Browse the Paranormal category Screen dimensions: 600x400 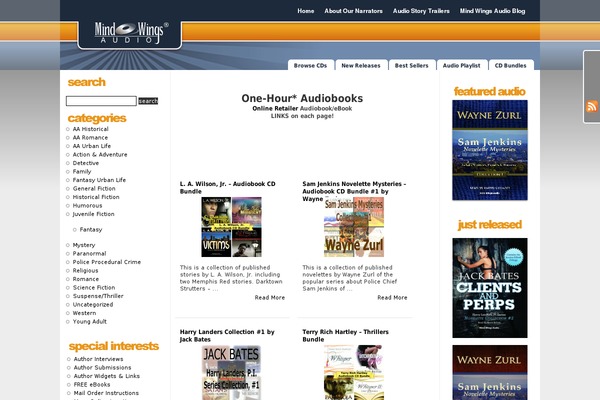tap(89, 253)
